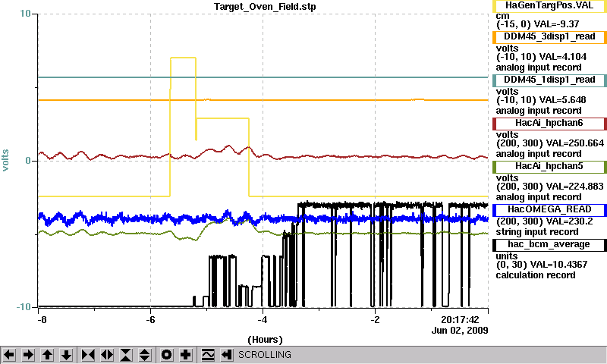Click the -10 y-axis tick label

24,307
